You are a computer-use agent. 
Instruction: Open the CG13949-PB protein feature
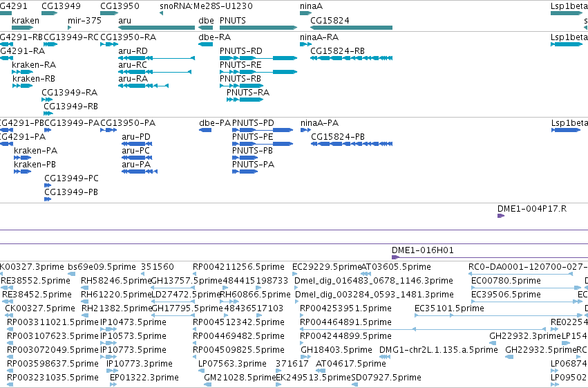[x=48, y=199]
